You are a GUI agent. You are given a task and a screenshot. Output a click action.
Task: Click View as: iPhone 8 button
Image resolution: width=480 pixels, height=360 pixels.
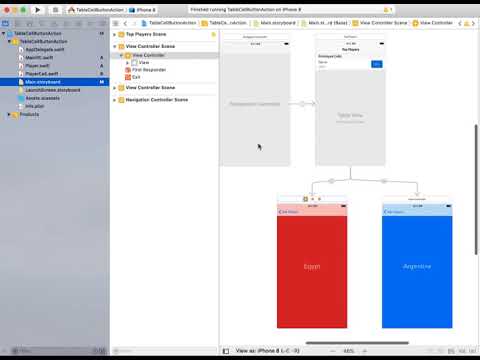click(x=268, y=351)
